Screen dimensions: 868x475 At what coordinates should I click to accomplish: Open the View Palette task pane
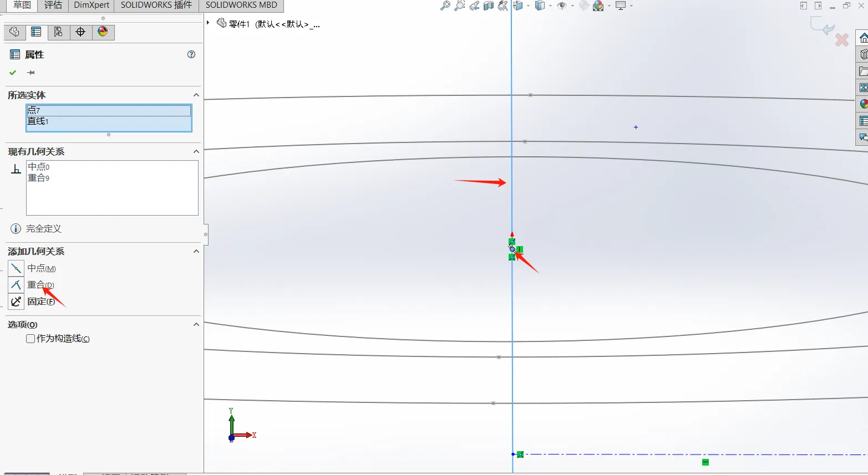863,88
